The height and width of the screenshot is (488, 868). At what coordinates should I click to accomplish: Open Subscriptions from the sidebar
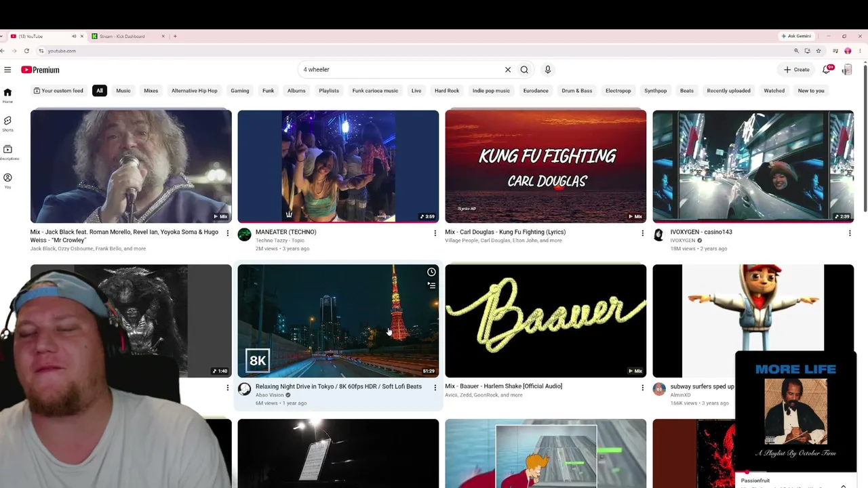click(7, 152)
